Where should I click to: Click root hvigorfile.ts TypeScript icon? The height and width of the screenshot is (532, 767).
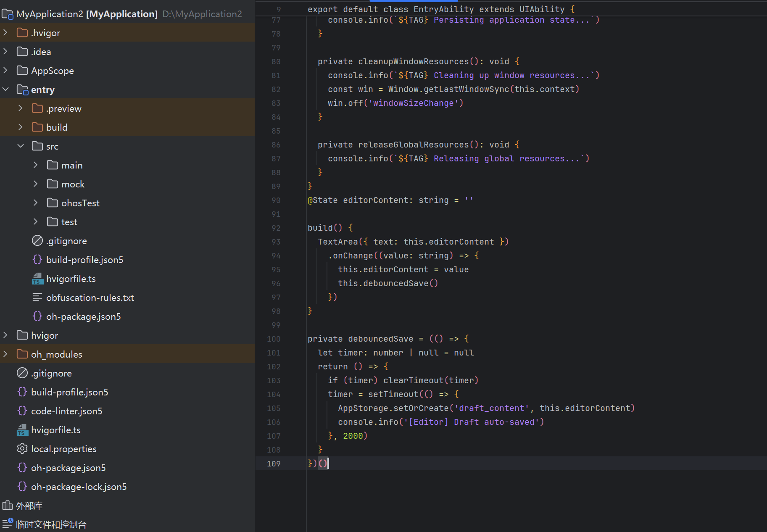22,430
